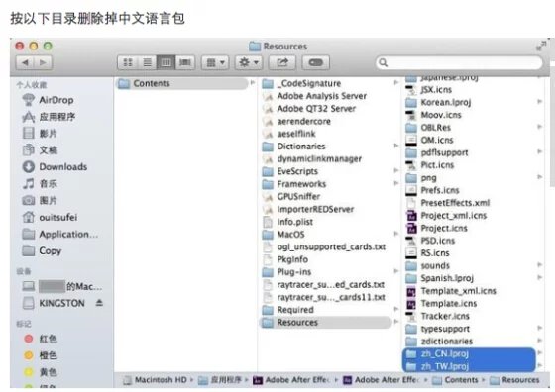
Task: Open the gear action menu
Action: point(249,63)
